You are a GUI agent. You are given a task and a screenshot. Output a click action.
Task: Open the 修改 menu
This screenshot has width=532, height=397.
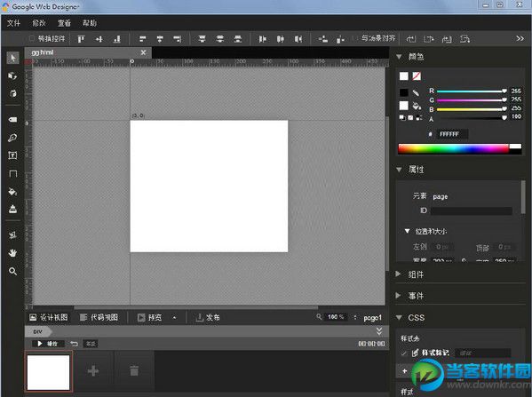[x=39, y=23]
